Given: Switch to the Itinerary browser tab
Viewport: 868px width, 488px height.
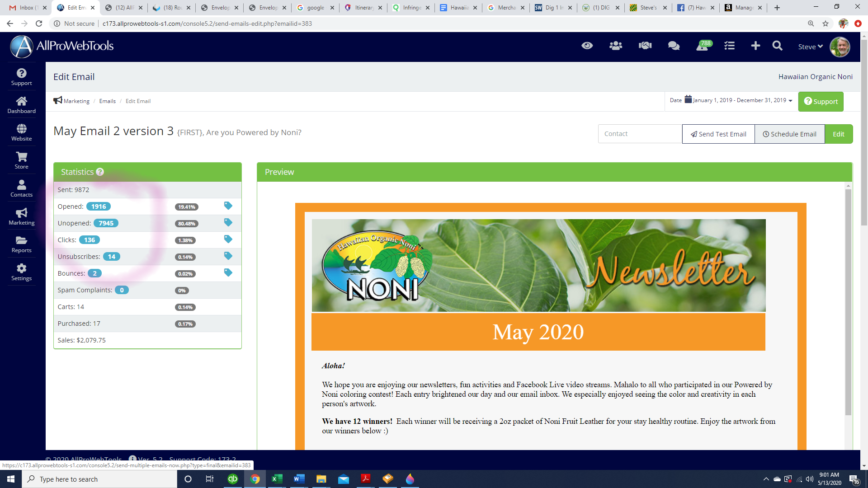Looking at the screenshot, I should click(x=363, y=8).
